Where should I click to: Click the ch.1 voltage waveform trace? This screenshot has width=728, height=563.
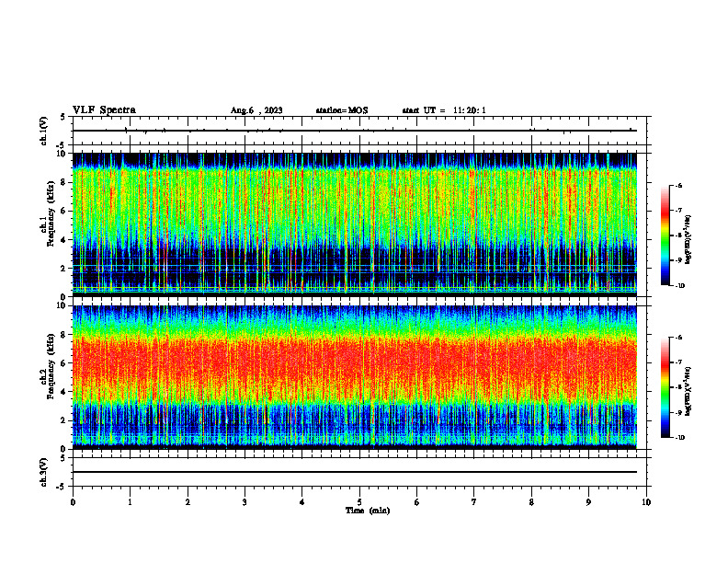(x=355, y=131)
